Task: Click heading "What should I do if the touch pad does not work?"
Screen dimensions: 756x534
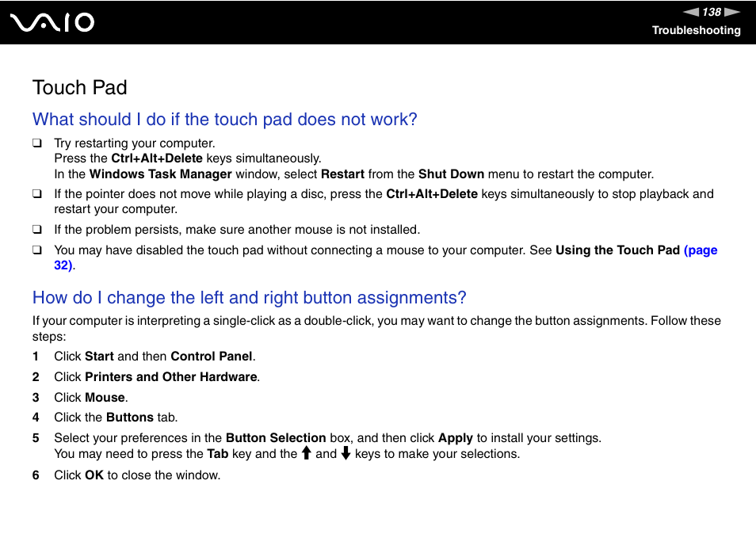Action: point(225,119)
